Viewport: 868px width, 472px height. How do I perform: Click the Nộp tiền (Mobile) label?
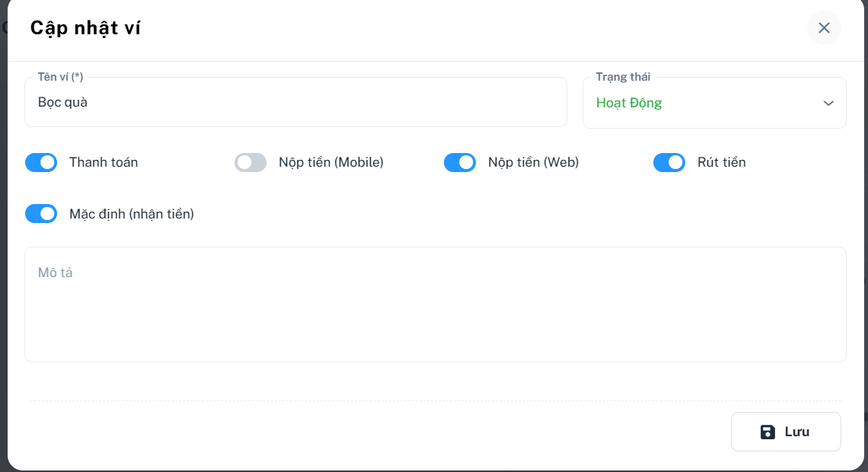pos(331,162)
